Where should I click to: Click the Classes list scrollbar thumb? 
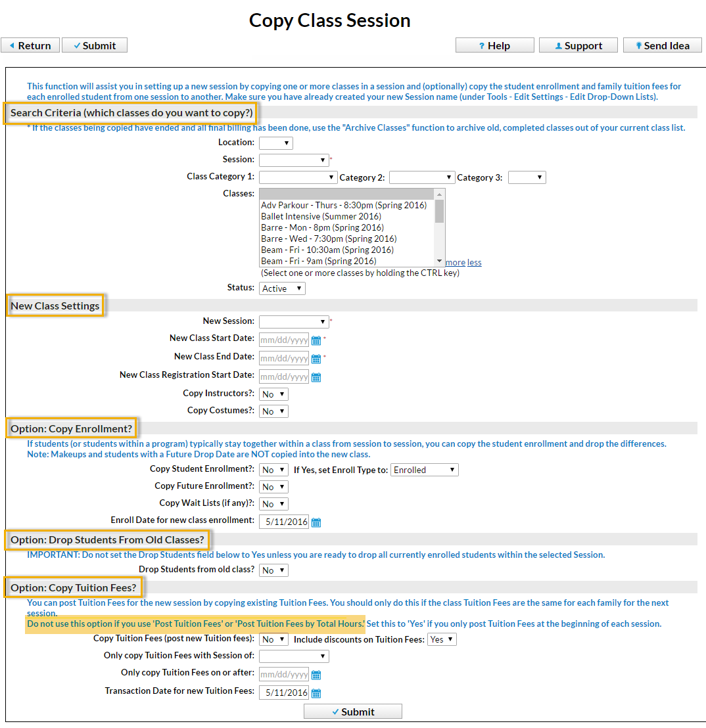tap(439, 212)
